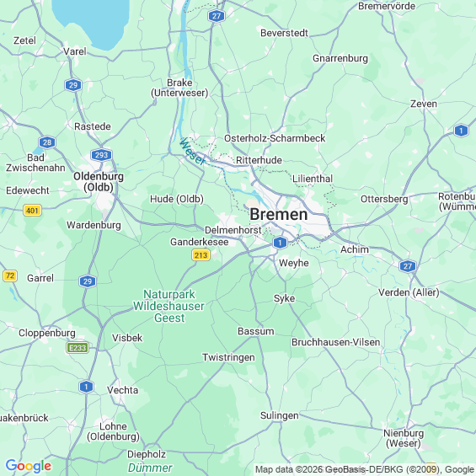
Task: Click the Dümmer lake label
Action: [x=150, y=468]
